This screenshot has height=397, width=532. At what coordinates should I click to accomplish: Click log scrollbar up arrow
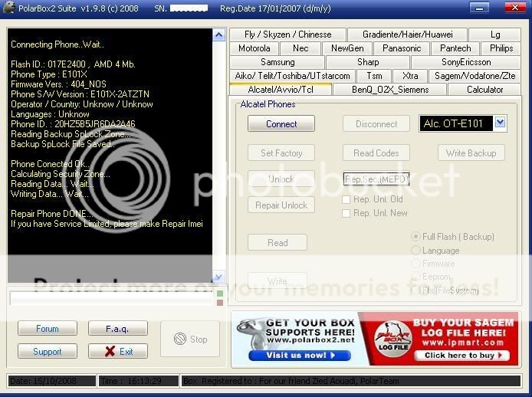[x=219, y=35]
